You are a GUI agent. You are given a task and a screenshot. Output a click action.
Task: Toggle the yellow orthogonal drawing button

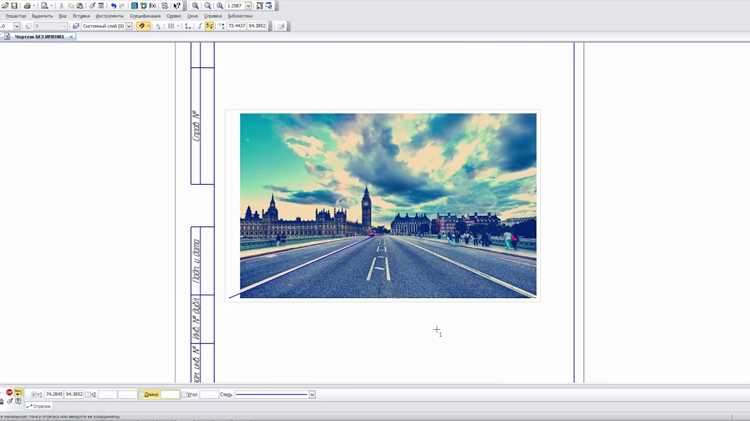coord(209,26)
